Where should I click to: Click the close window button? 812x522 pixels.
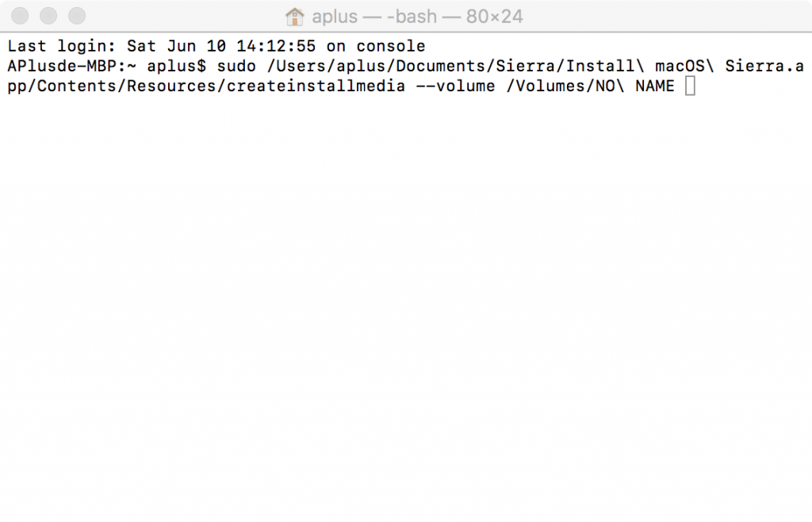pyautogui.click(x=20, y=16)
